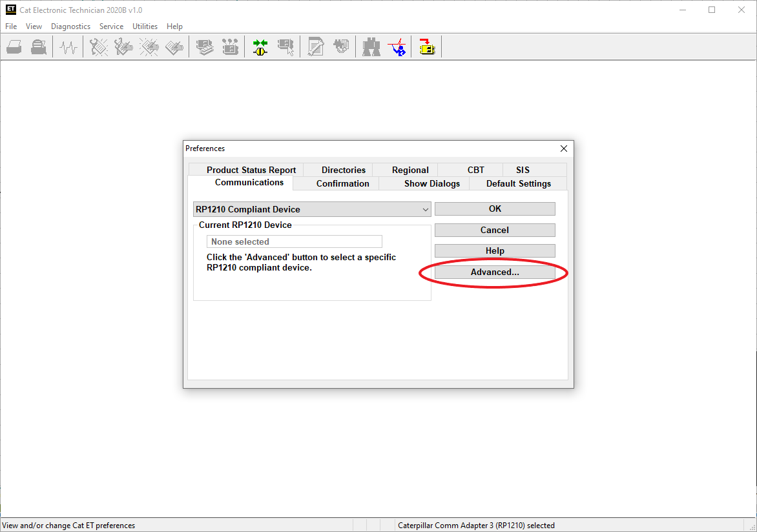Viewport: 757px width, 532px height.
Task: Open the Service menu
Action: pyautogui.click(x=111, y=26)
